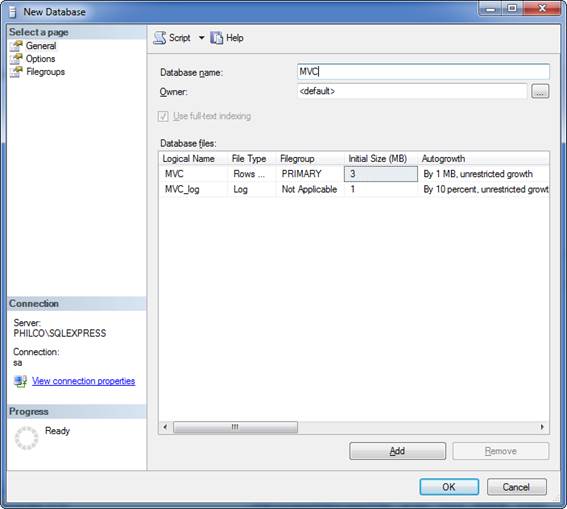Image resolution: width=567 pixels, height=509 pixels.
Task: Switch to the Options page
Action: click(x=40, y=59)
